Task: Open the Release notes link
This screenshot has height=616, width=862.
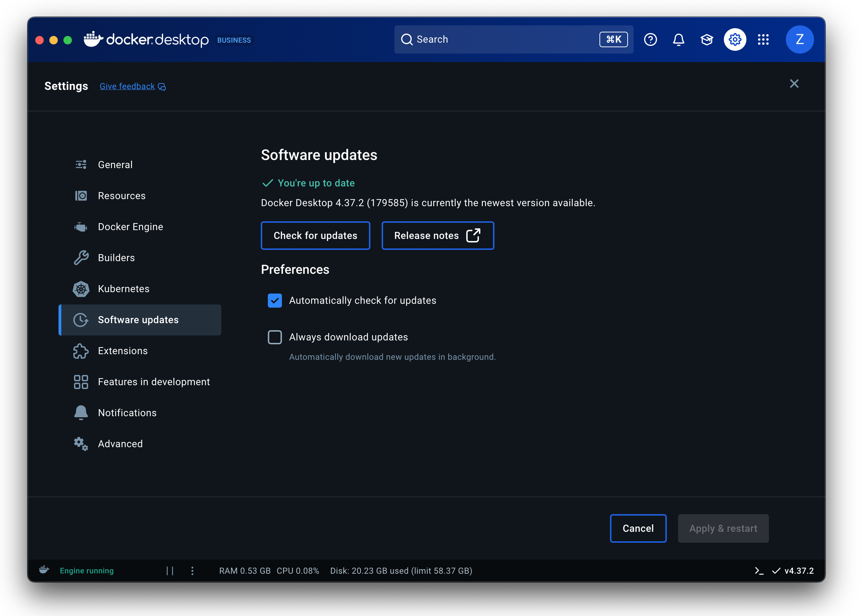Action: (x=437, y=235)
